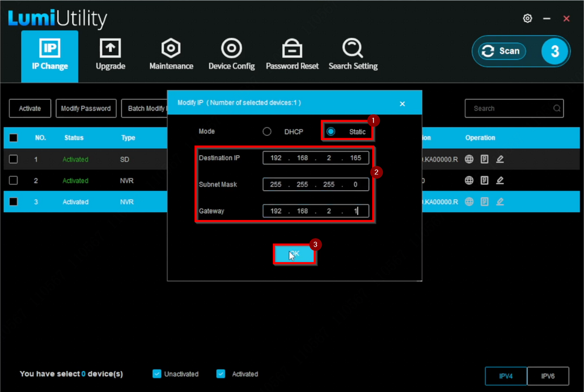This screenshot has height=392, width=584.
Task: Toggle the Unactivated filter checkbox
Action: 157,374
